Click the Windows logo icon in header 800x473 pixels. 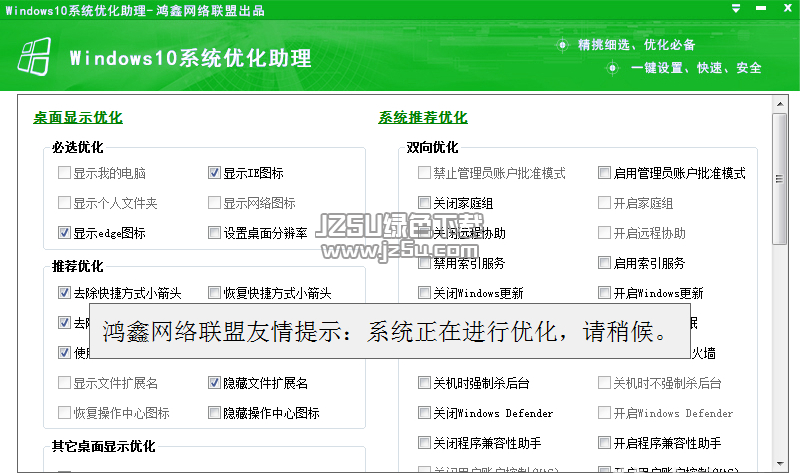(x=35, y=56)
